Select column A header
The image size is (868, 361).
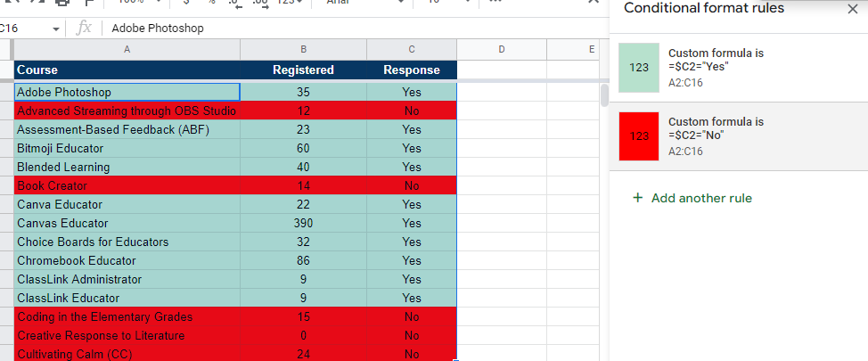(x=127, y=49)
